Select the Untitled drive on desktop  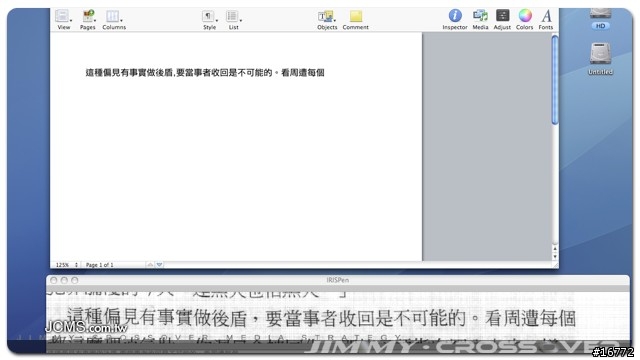click(600, 58)
